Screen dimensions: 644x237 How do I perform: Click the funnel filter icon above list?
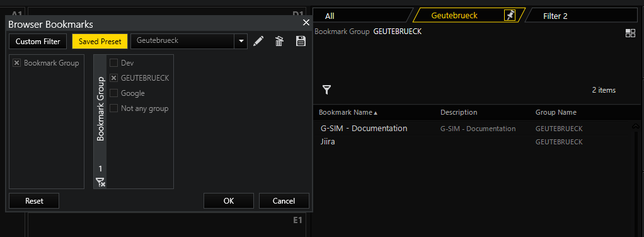pos(326,90)
